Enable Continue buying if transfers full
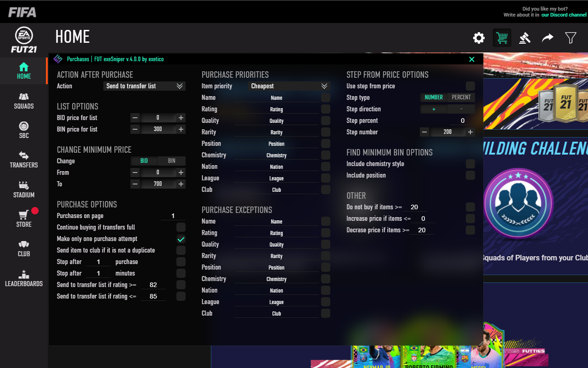This screenshot has height=368, width=588. pyautogui.click(x=181, y=227)
